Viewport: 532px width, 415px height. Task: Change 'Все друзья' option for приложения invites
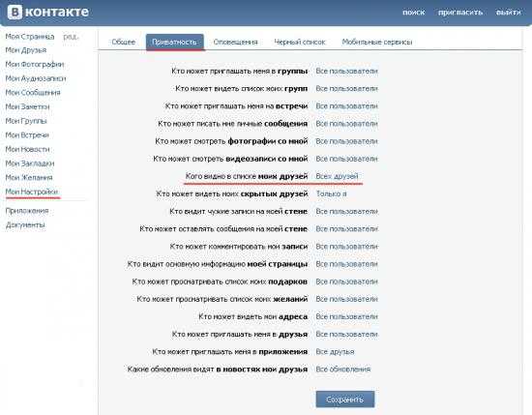(335, 352)
